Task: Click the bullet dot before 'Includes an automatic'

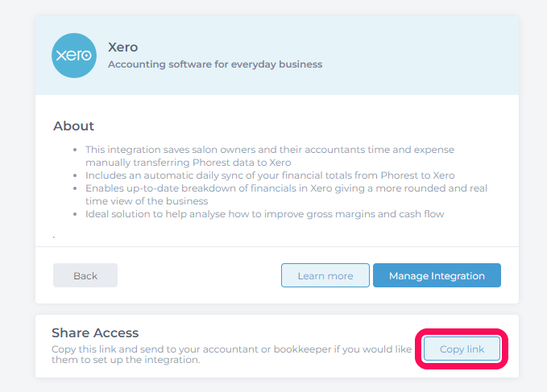Action: coord(75,175)
